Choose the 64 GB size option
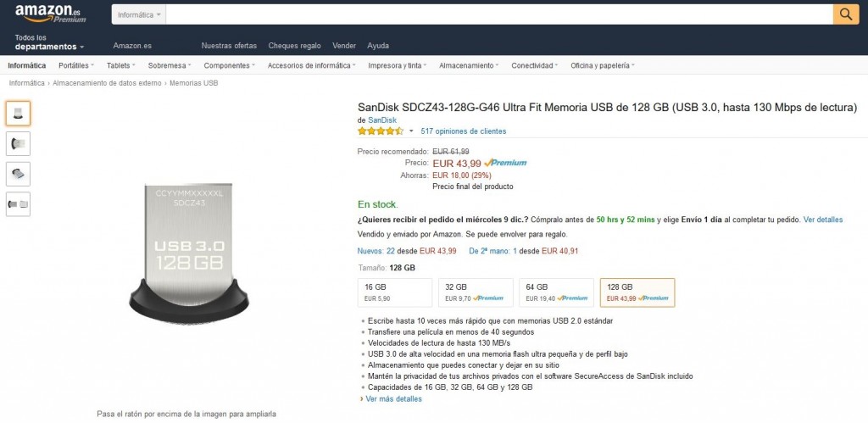The height and width of the screenshot is (423, 868). (x=556, y=292)
